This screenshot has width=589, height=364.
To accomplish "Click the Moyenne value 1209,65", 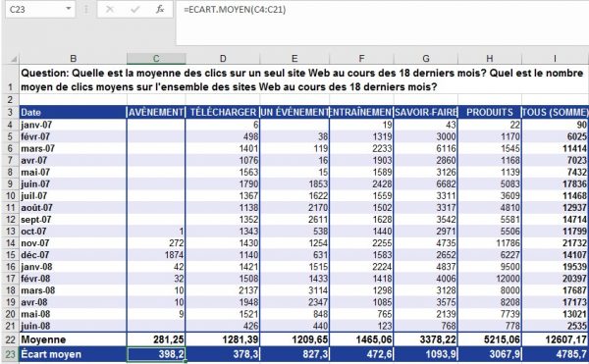I will pos(294,339).
